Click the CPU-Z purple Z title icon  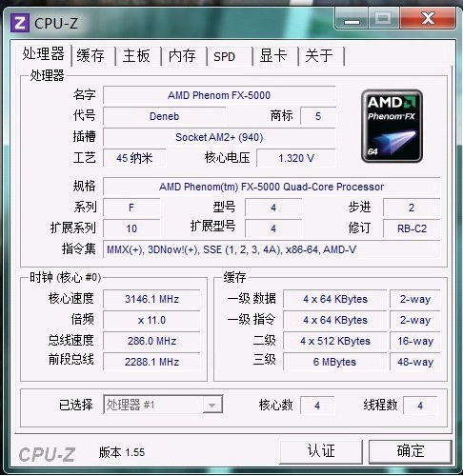[x=20, y=23]
